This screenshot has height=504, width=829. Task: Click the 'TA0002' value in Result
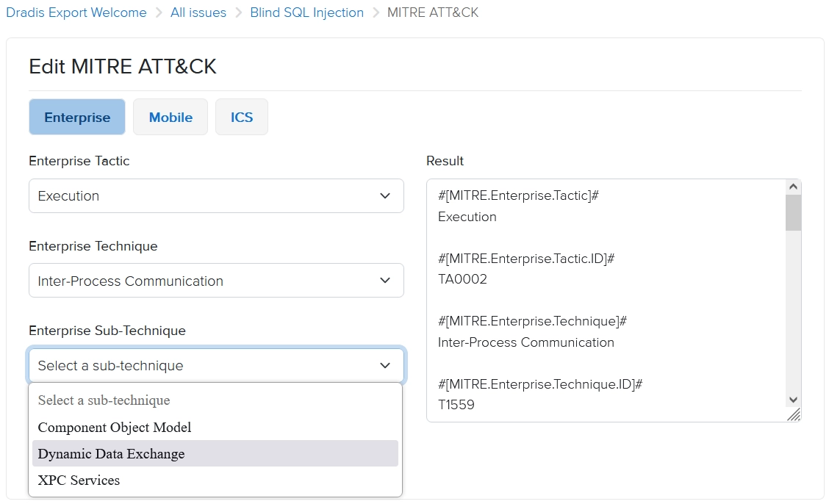462,279
